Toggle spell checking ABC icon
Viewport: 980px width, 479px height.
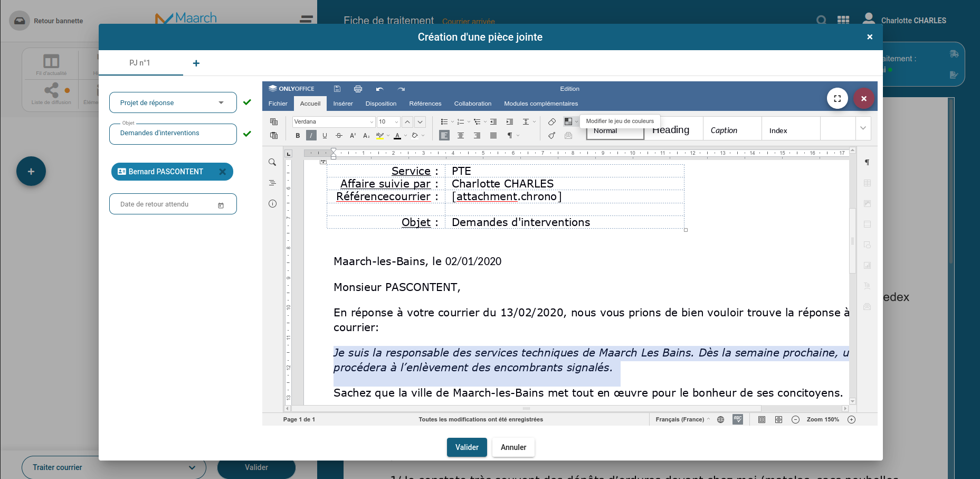click(x=738, y=419)
